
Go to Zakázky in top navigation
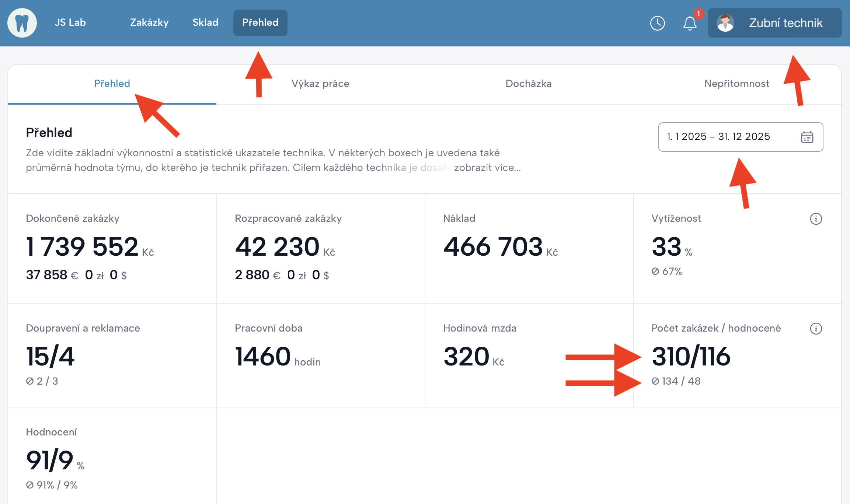149,22
